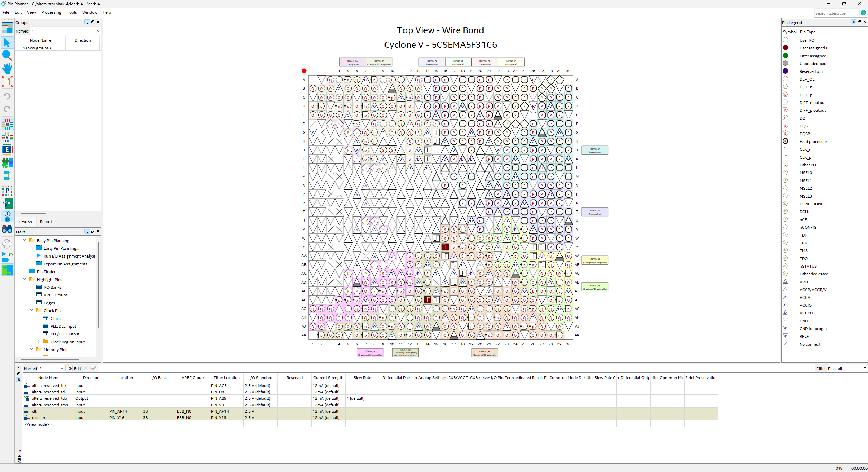Image resolution: width=868 pixels, height=472 pixels.
Task: Expand the Clock Region Input folder
Action: pyautogui.click(x=38, y=342)
